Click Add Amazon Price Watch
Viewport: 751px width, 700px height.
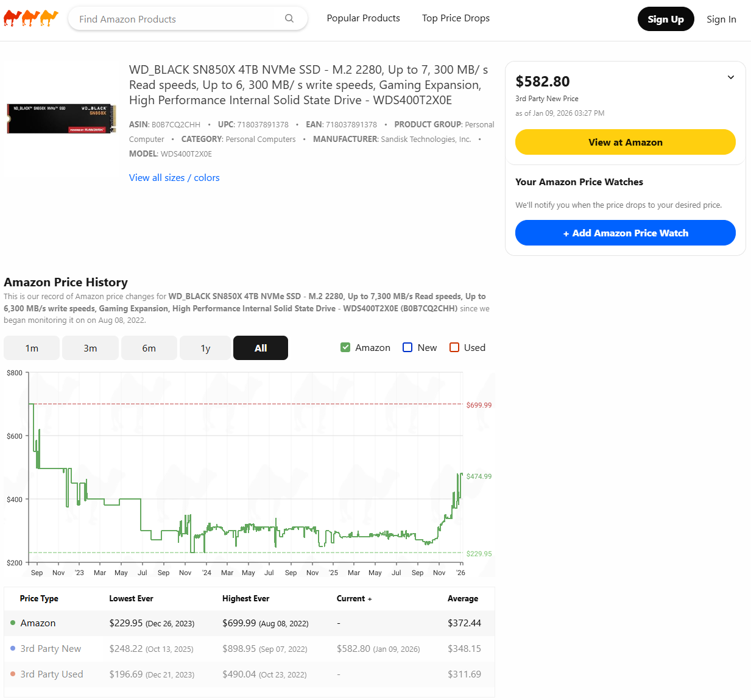point(625,233)
